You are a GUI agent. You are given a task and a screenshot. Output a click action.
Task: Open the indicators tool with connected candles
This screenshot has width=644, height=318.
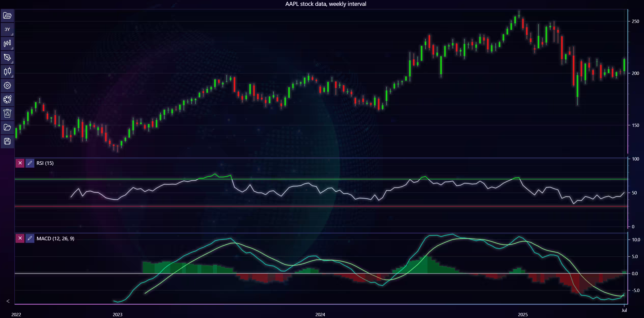(x=7, y=44)
